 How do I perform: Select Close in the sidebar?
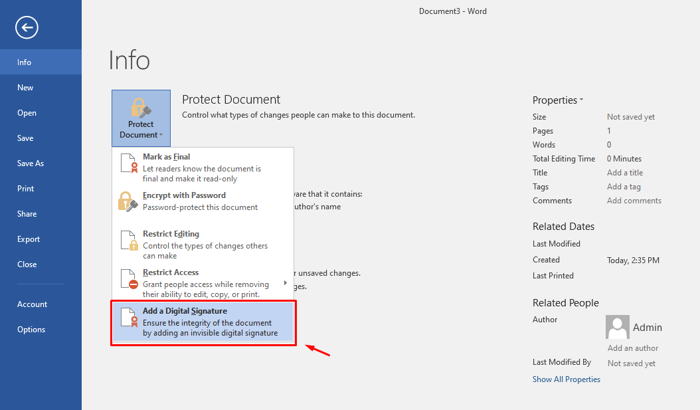pos(41,264)
